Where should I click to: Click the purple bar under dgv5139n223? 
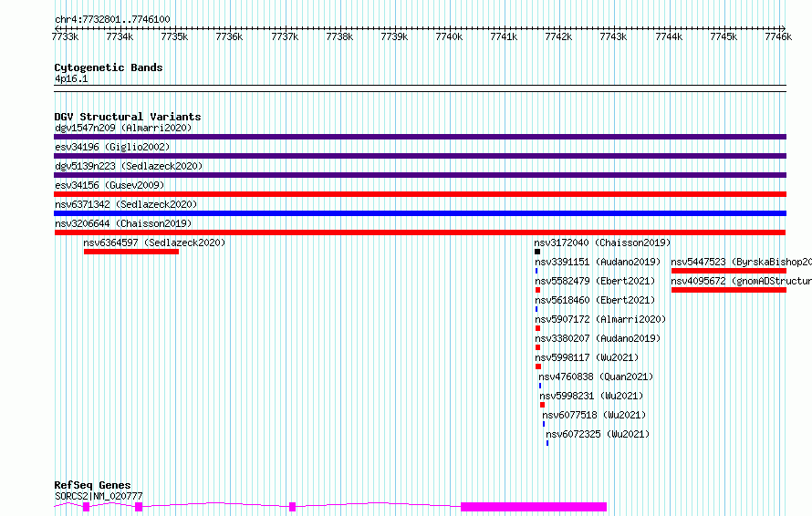[420, 175]
